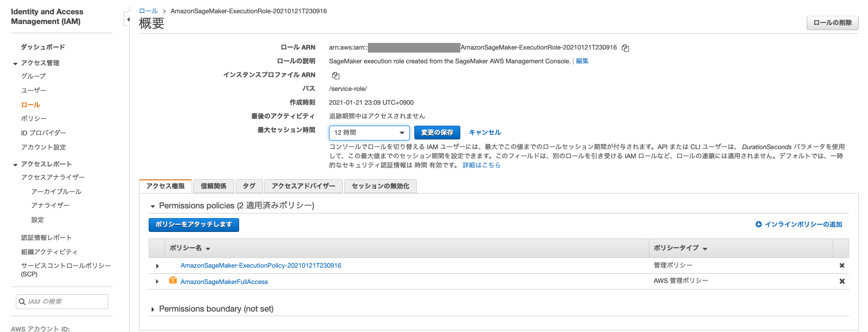This screenshot has height=332, width=868.
Task: Switch to the アクセス権限 tab
Action: click(x=166, y=186)
